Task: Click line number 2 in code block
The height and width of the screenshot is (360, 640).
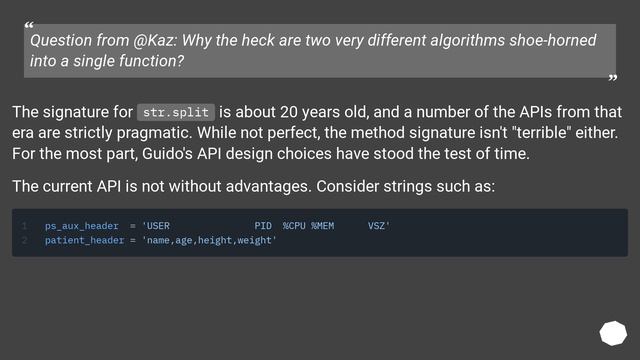Action: point(24,240)
